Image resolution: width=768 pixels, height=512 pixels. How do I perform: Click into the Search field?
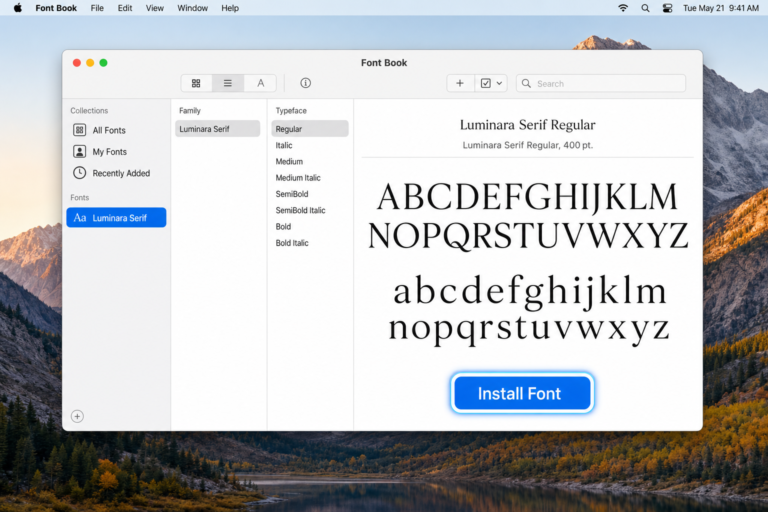pos(601,83)
